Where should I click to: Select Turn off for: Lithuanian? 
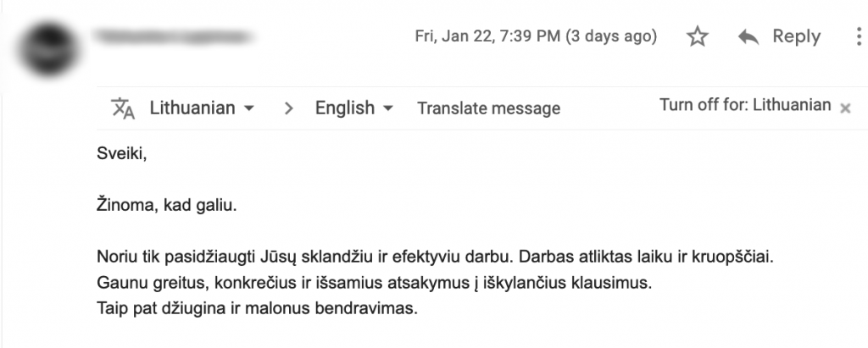[x=744, y=106]
